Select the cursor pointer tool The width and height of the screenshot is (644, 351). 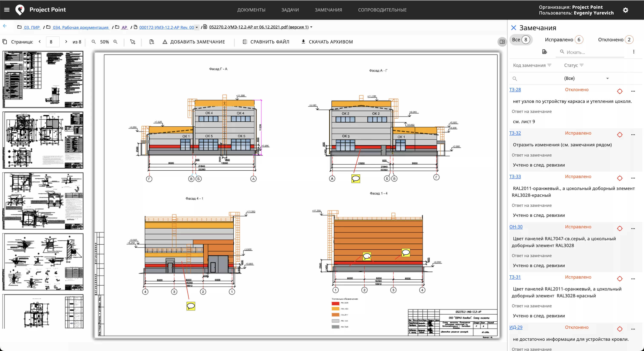(x=132, y=42)
